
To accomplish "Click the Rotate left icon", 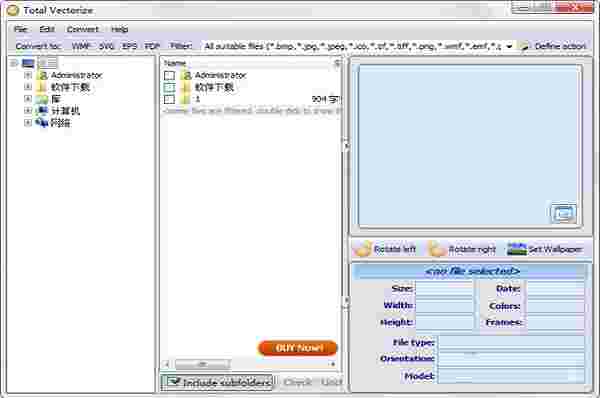I will [x=363, y=249].
